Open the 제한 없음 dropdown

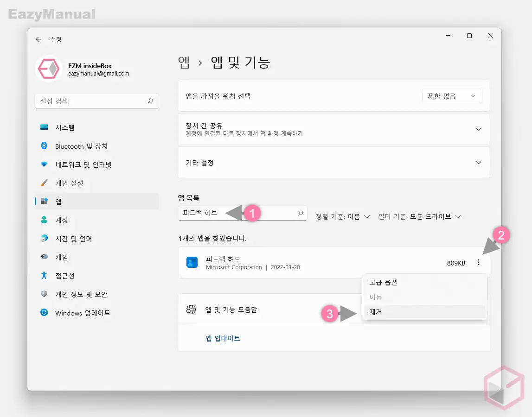pos(452,96)
